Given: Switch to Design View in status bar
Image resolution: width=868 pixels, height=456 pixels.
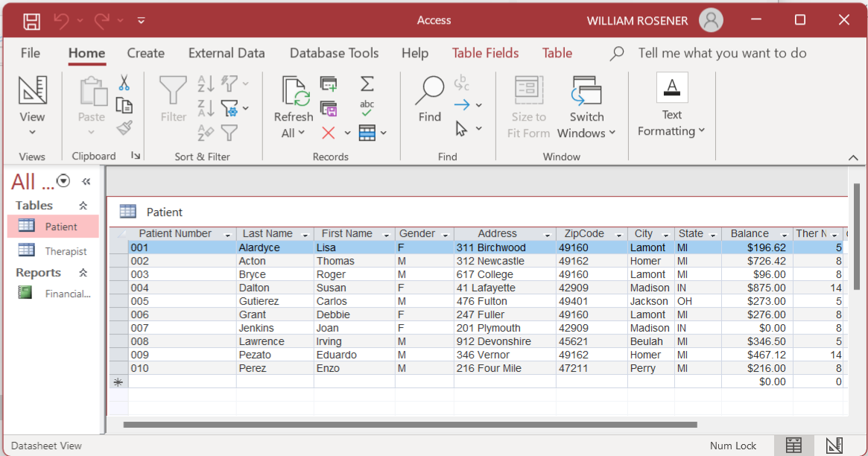Looking at the screenshot, I should [x=834, y=446].
